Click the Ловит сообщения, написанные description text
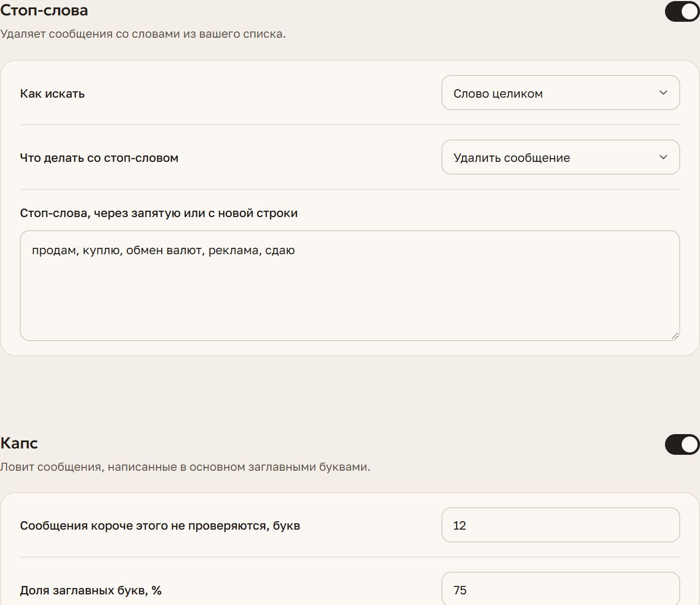 185,467
